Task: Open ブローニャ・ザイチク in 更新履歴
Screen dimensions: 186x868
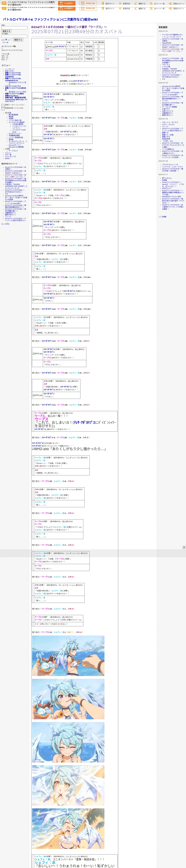Action: point(170,122)
